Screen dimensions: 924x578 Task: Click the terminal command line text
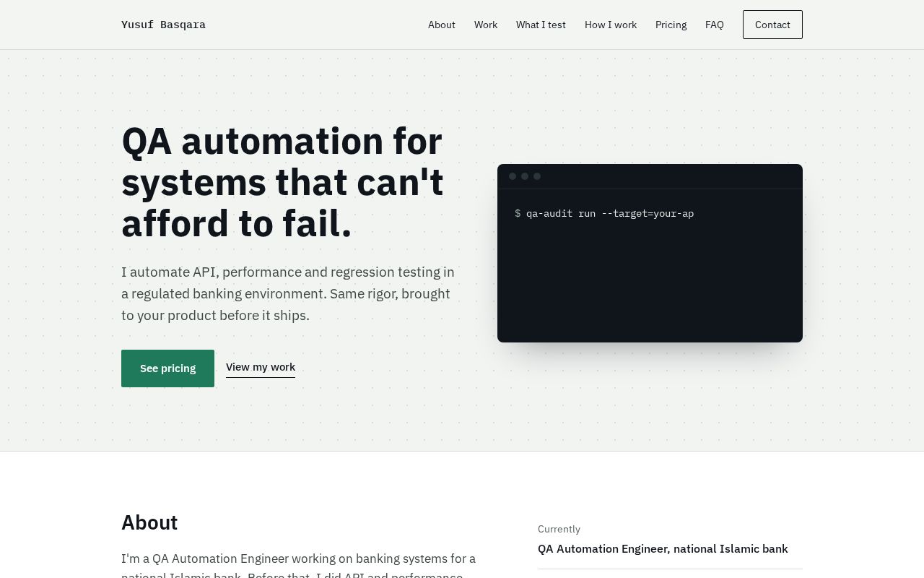(604, 213)
